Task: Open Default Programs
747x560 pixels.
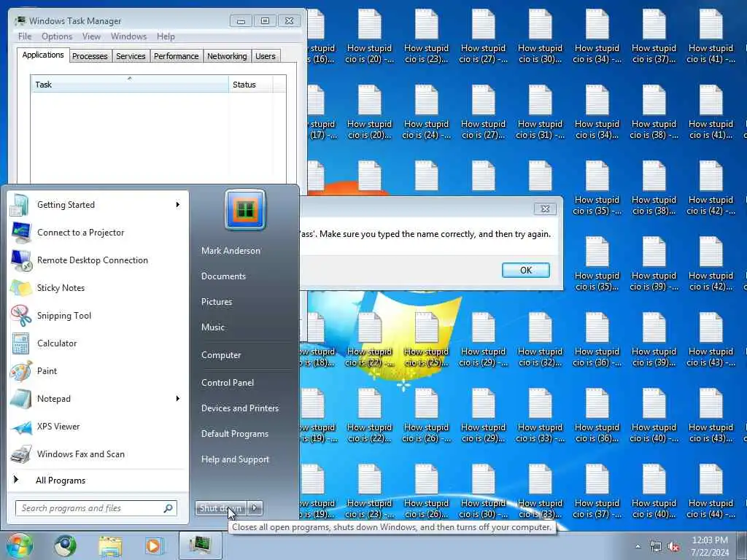Action: tap(235, 434)
